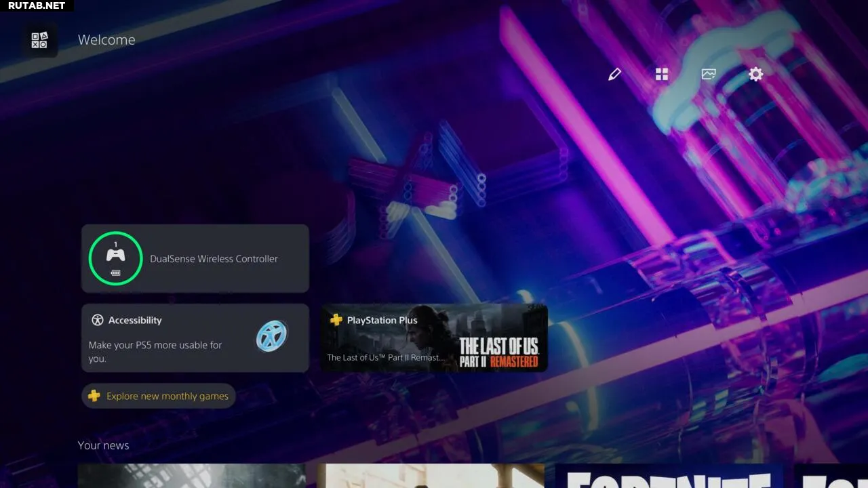Screen dimensions: 868x488
Task: Click the change background picture icon
Action: [x=709, y=75]
